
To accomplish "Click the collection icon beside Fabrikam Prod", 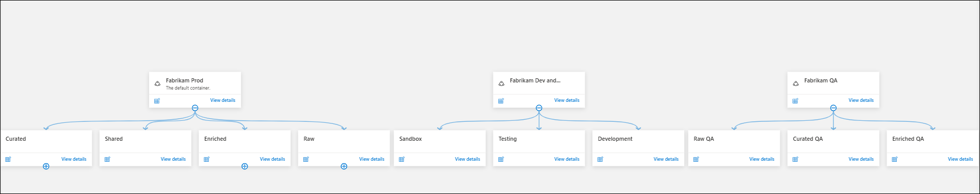I will [157, 83].
